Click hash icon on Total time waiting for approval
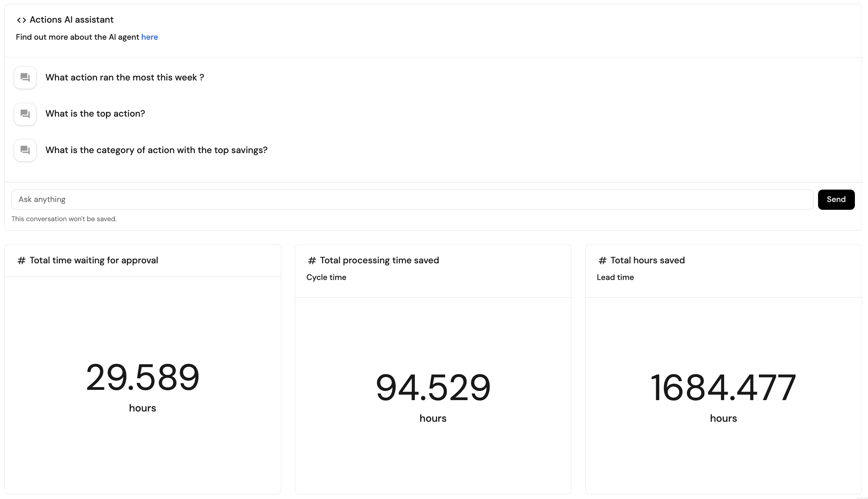The image size is (868, 499). [x=22, y=261]
